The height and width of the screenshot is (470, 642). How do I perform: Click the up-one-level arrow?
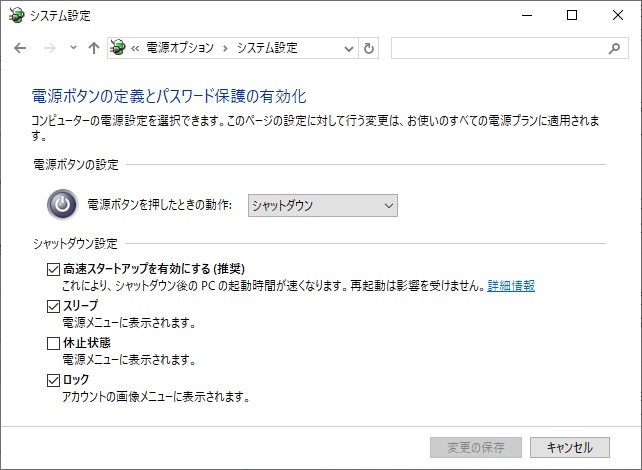[x=94, y=48]
